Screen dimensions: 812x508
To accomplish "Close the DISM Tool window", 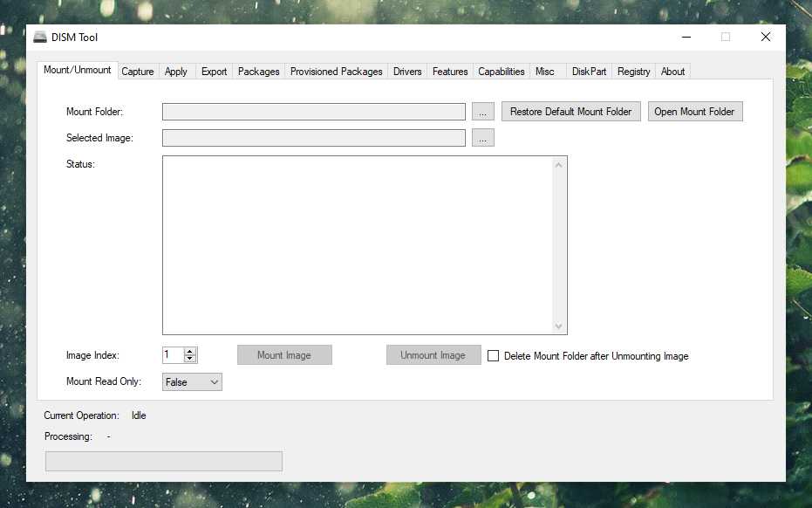I will click(x=766, y=38).
